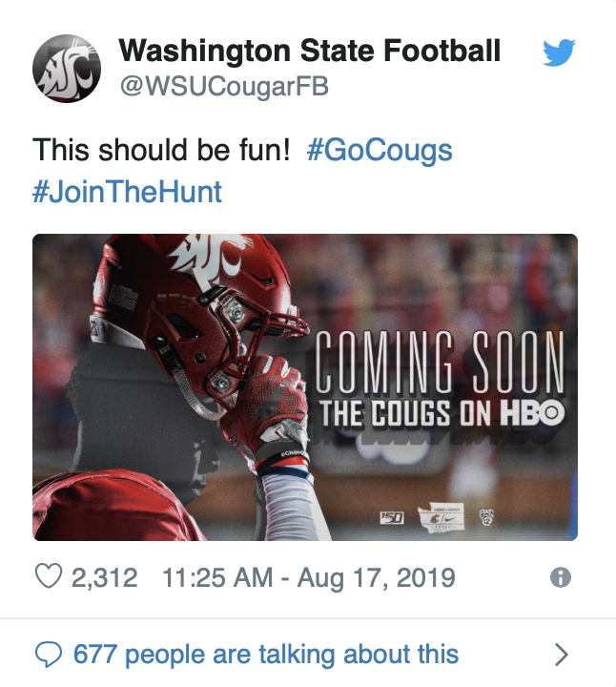Click the "This should be fun!" tweet text
Screen dimensions: 616x687
pos(161,150)
